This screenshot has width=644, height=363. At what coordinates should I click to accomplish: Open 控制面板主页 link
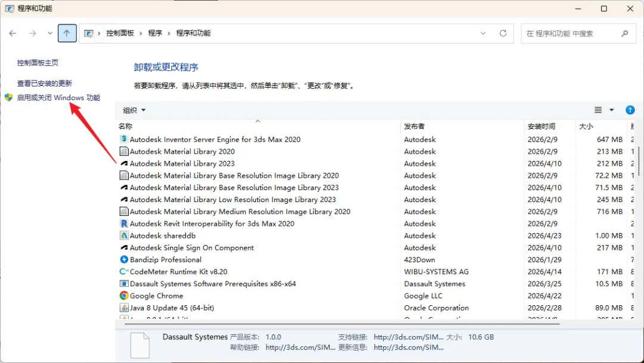click(38, 63)
